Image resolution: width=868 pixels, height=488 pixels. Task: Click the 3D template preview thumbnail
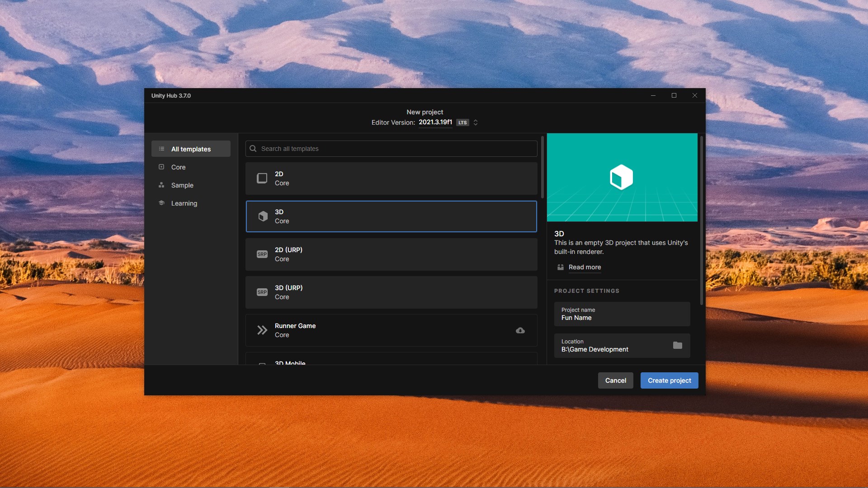coord(622,177)
